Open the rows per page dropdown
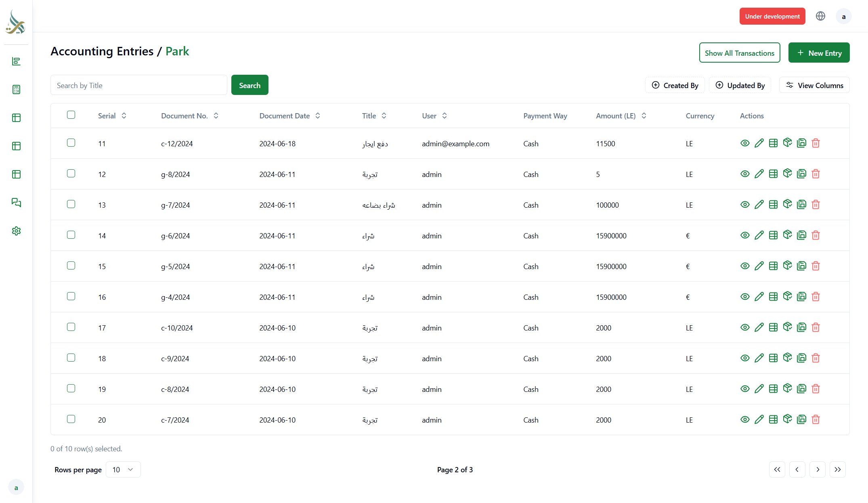The image size is (868, 503). [x=123, y=469]
